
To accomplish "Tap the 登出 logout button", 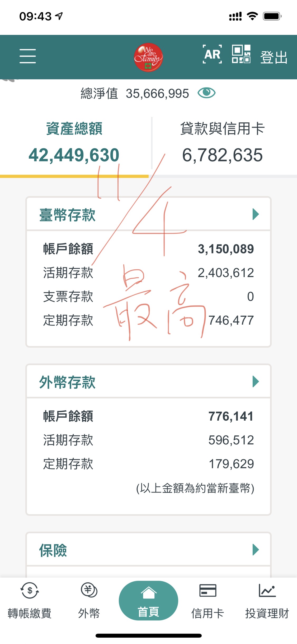I will [x=274, y=57].
